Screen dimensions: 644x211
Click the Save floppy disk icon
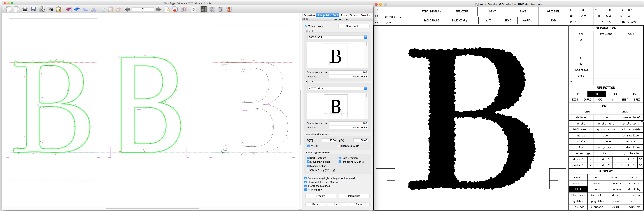[x=33, y=10]
